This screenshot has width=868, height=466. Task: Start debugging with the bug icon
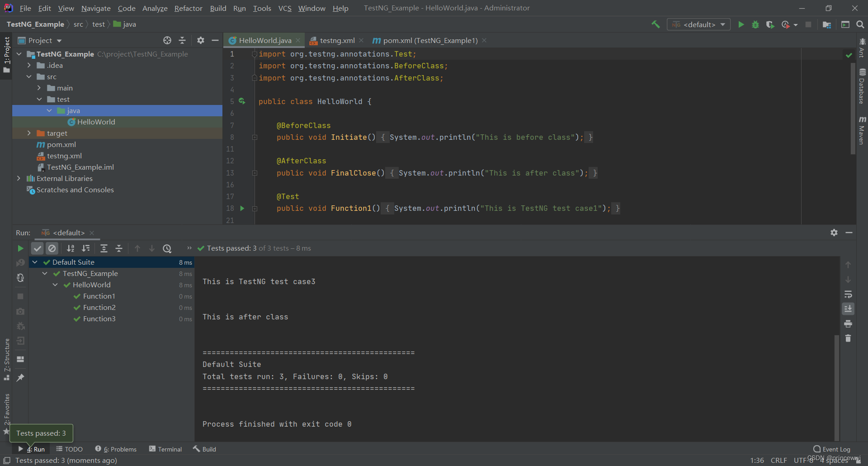pyautogui.click(x=755, y=24)
